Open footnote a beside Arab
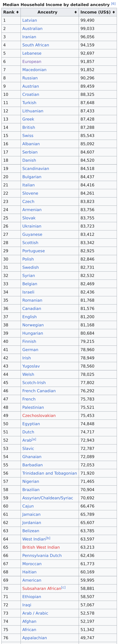The height and width of the screenshot is (644, 119). [34, 439]
